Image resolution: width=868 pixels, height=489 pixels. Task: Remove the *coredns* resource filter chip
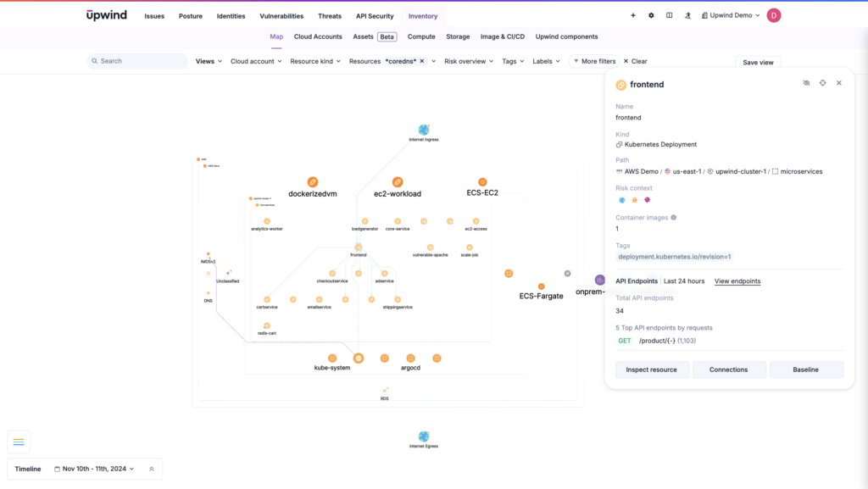(421, 61)
